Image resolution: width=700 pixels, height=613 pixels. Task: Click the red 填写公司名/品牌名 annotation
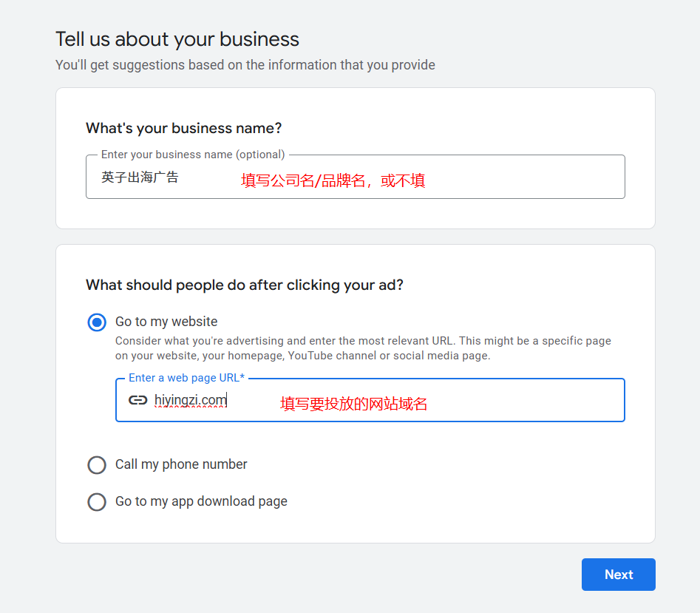click(333, 180)
